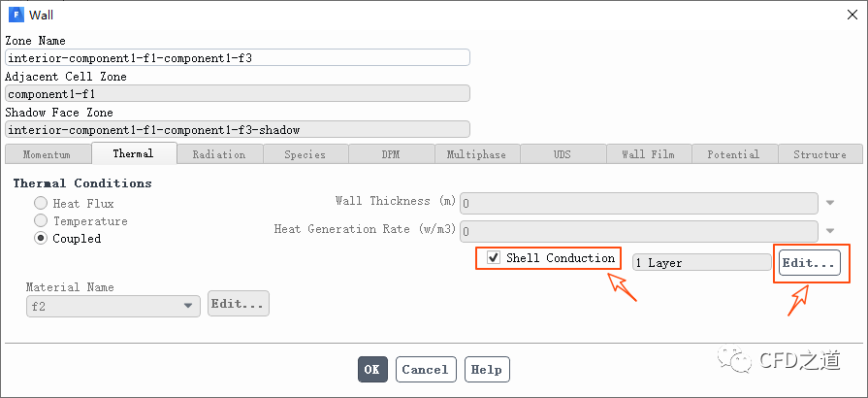Switch to the Multiphase tab

click(476, 154)
